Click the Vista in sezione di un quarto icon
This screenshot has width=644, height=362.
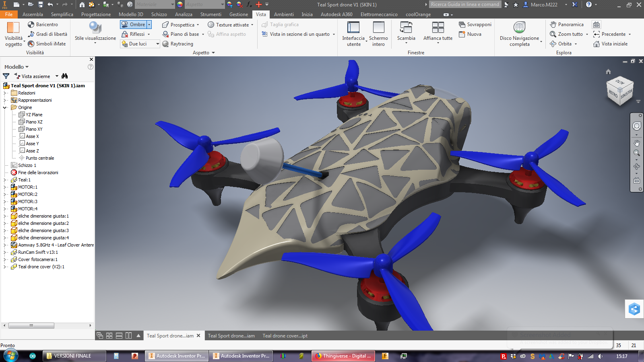(264, 34)
